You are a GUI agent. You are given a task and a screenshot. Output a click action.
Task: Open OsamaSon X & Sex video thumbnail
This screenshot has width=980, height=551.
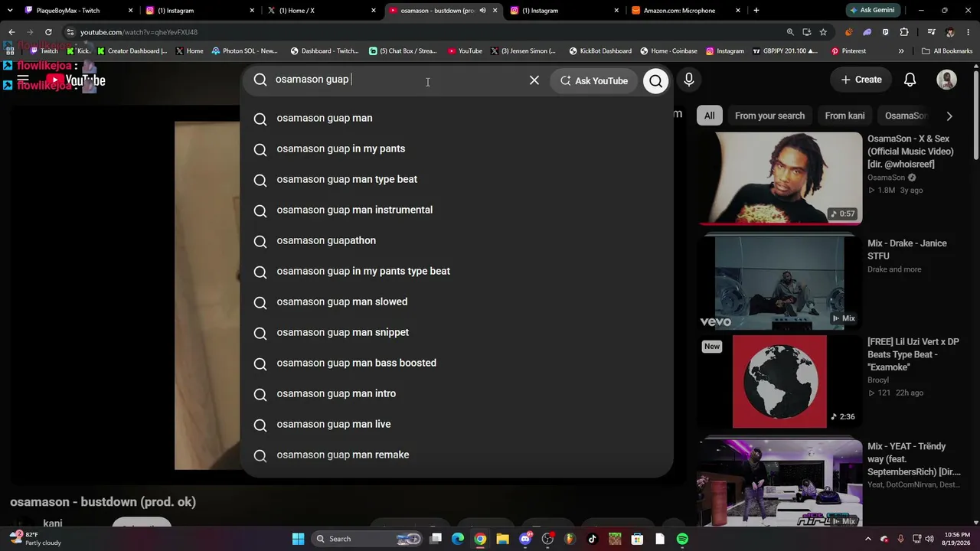(780, 178)
